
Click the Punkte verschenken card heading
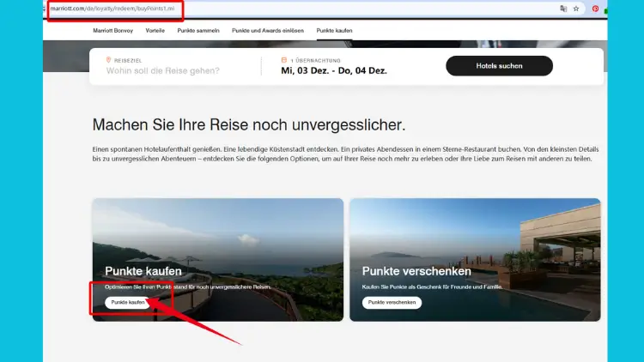[x=416, y=271]
